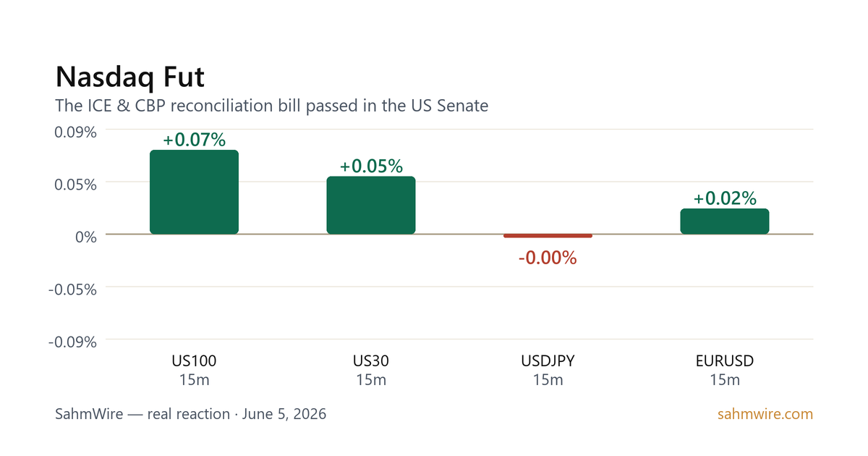The height and width of the screenshot is (456, 868).
Task: Click the Nasdaq Fut chart title
Action: point(130,77)
